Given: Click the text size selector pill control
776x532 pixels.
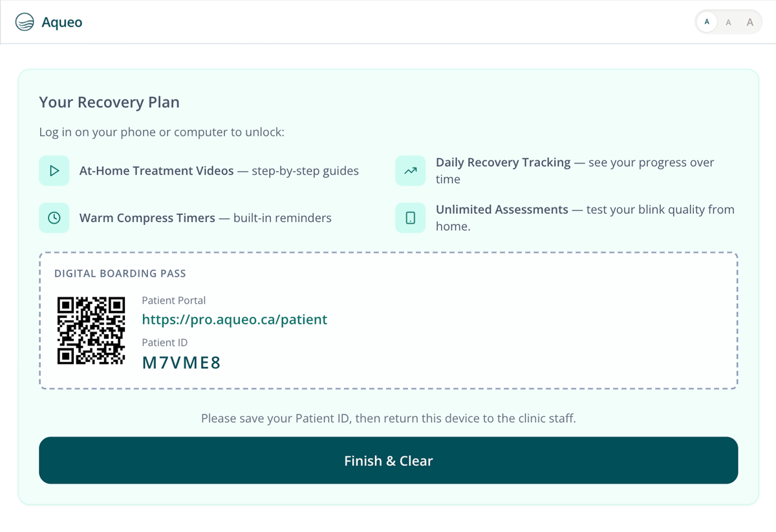Looking at the screenshot, I should click(x=728, y=21).
